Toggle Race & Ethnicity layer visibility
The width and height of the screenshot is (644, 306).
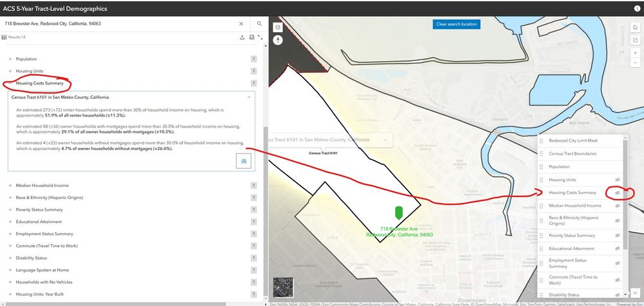click(618, 221)
